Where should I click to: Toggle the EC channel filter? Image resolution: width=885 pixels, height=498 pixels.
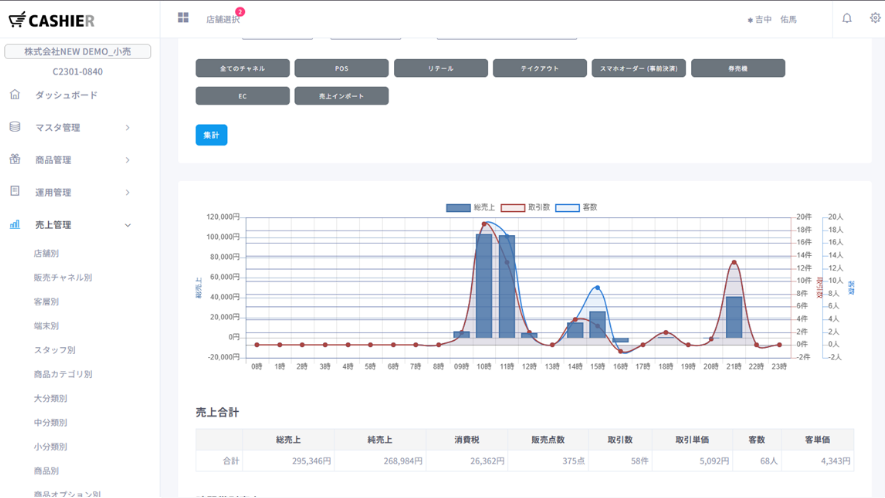coord(242,96)
